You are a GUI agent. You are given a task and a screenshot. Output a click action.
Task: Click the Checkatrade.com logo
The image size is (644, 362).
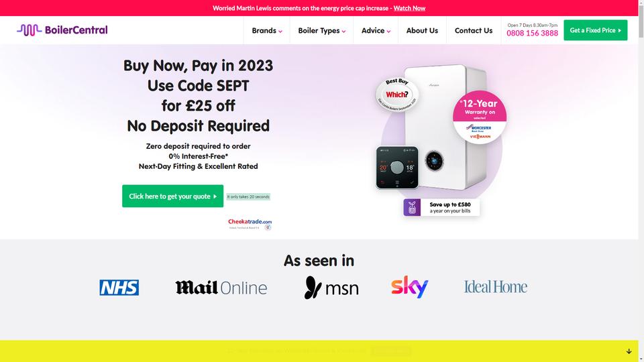click(x=250, y=224)
